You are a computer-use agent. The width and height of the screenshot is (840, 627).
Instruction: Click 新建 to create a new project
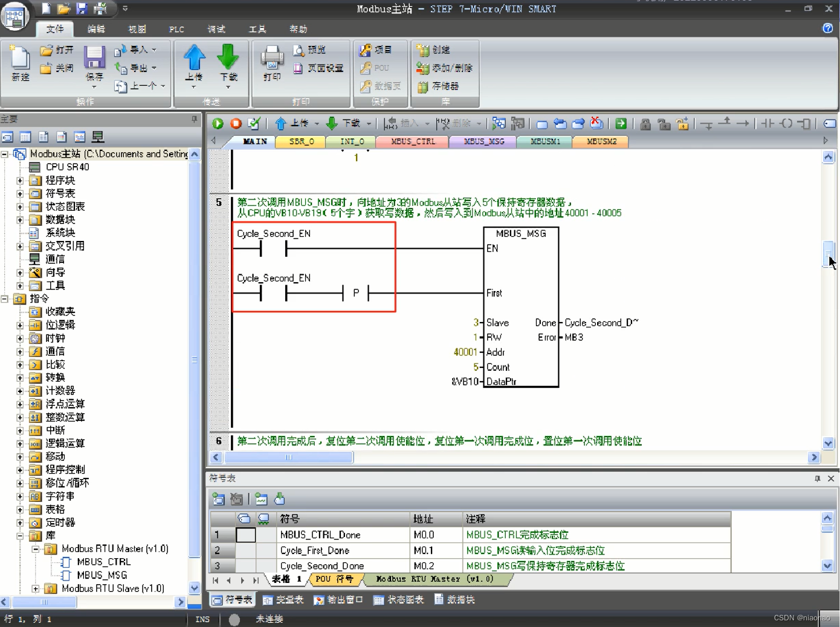tap(19, 62)
